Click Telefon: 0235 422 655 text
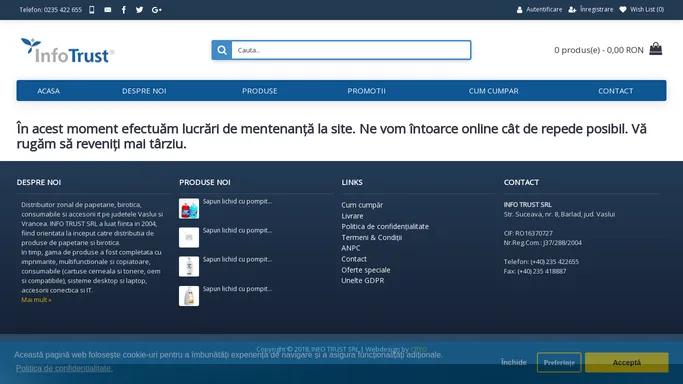 point(50,10)
